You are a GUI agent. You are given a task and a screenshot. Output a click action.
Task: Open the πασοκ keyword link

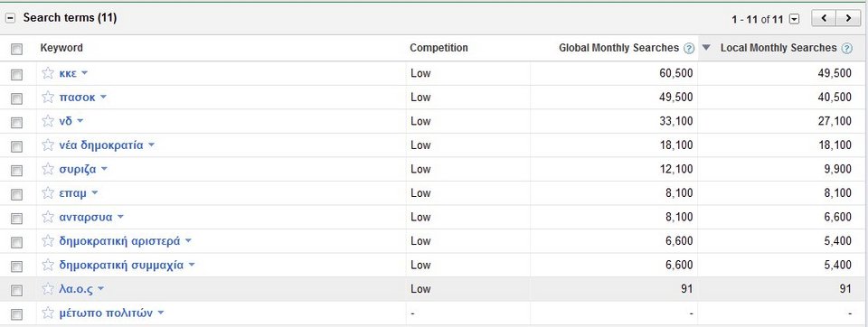pos(77,98)
